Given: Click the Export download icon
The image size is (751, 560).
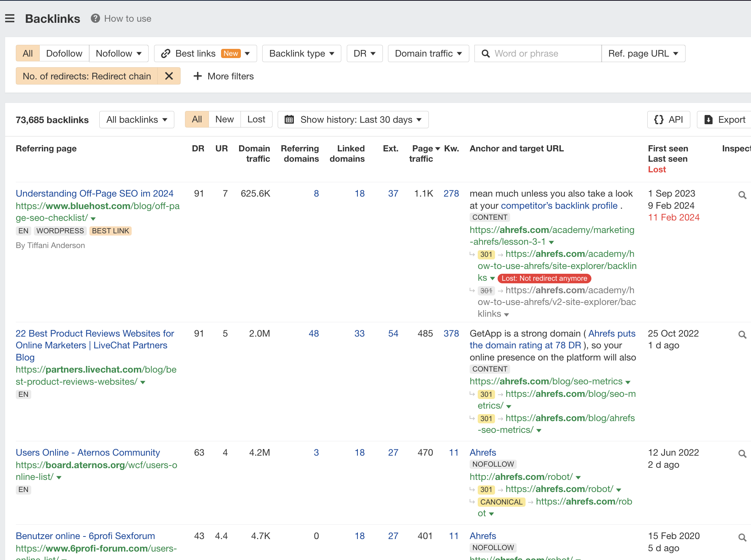Looking at the screenshot, I should click(709, 119).
